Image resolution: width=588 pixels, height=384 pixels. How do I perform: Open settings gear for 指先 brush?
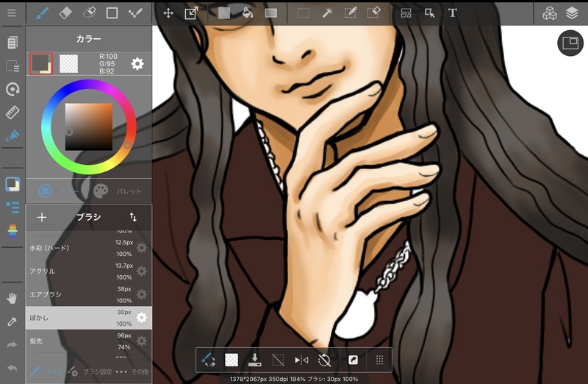coord(141,341)
